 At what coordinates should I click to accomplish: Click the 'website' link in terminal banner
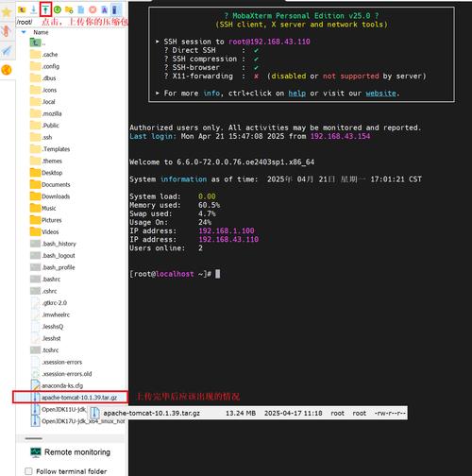380,93
